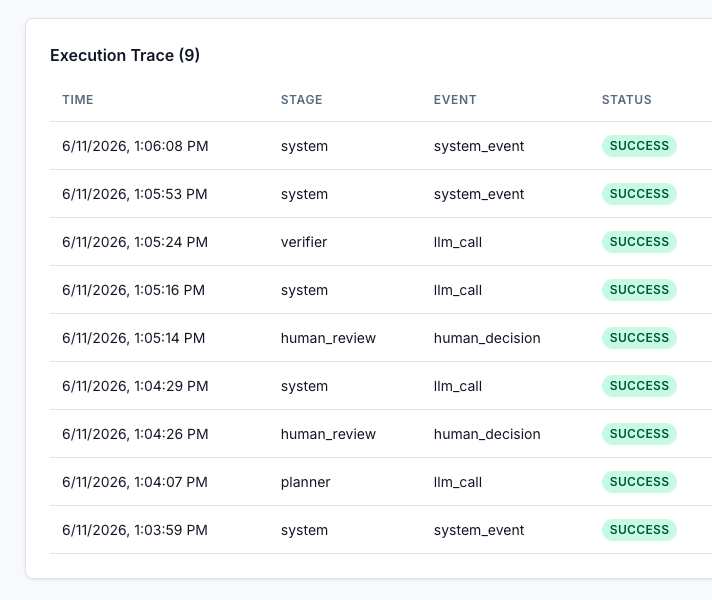712x600 pixels.
Task: Click SUCCESS badge on the verifier row
Action: tap(639, 242)
